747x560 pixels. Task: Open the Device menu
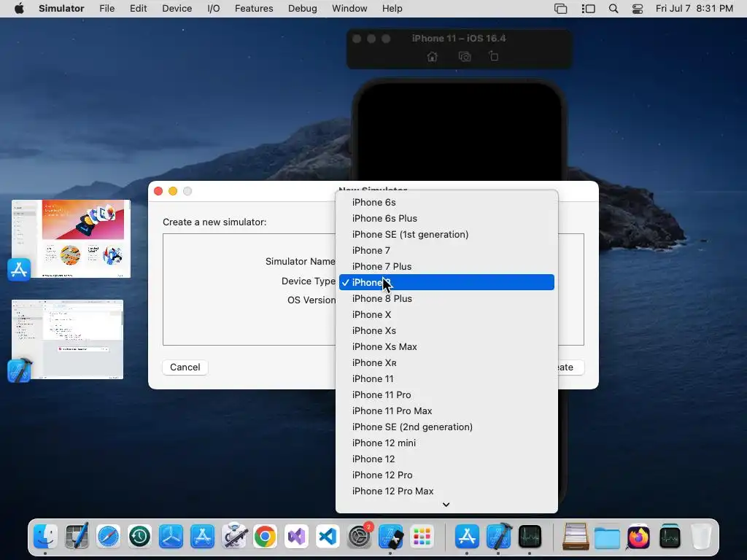point(177,9)
